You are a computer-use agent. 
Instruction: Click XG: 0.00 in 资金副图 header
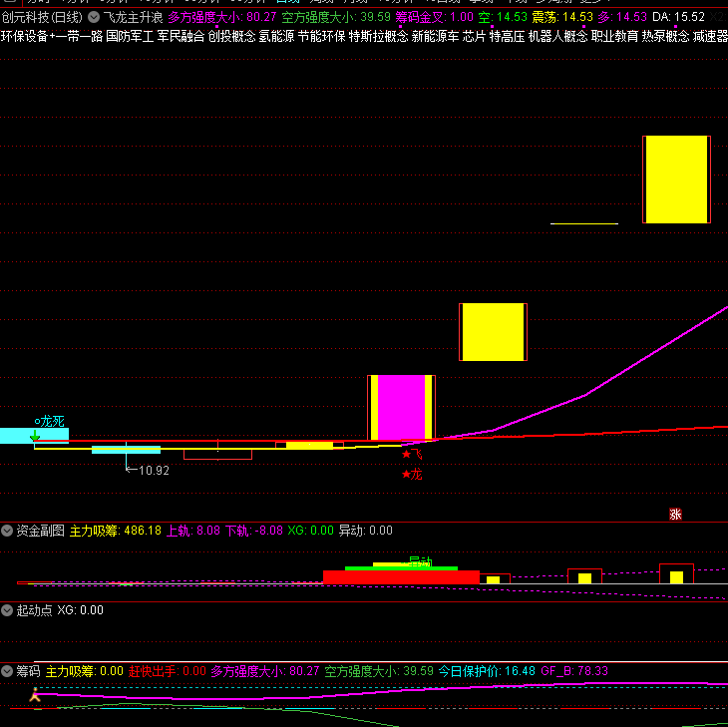point(310,531)
